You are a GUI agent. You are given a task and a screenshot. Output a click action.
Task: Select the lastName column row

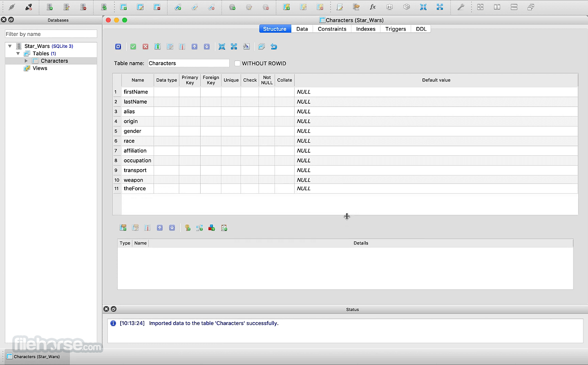pyautogui.click(x=345, y=102)
